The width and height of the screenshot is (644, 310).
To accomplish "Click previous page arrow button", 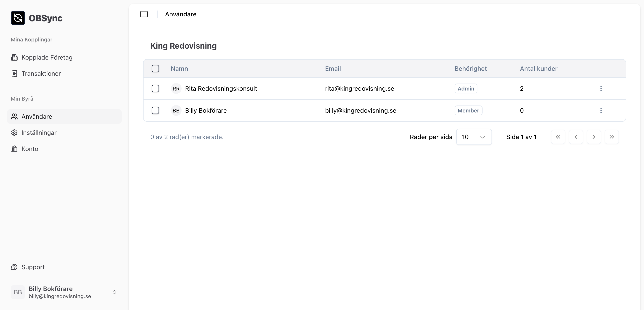I will click(x=576, y=137).
